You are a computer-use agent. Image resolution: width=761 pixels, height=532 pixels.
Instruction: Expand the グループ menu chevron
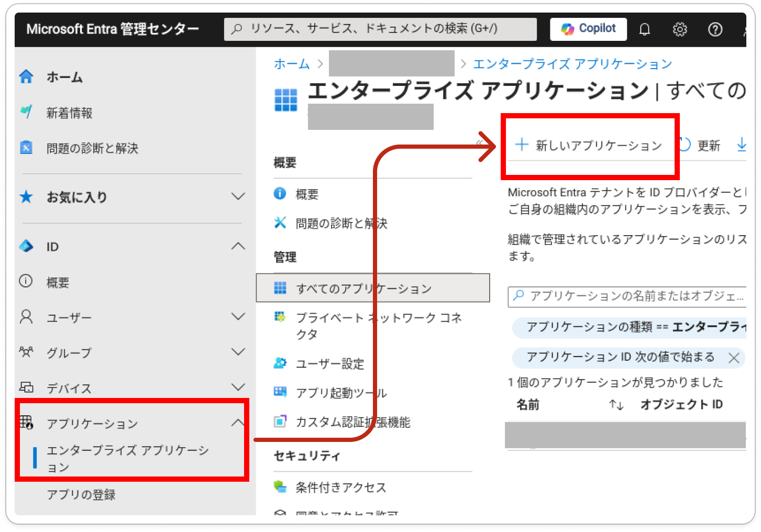tap(238, 352)
